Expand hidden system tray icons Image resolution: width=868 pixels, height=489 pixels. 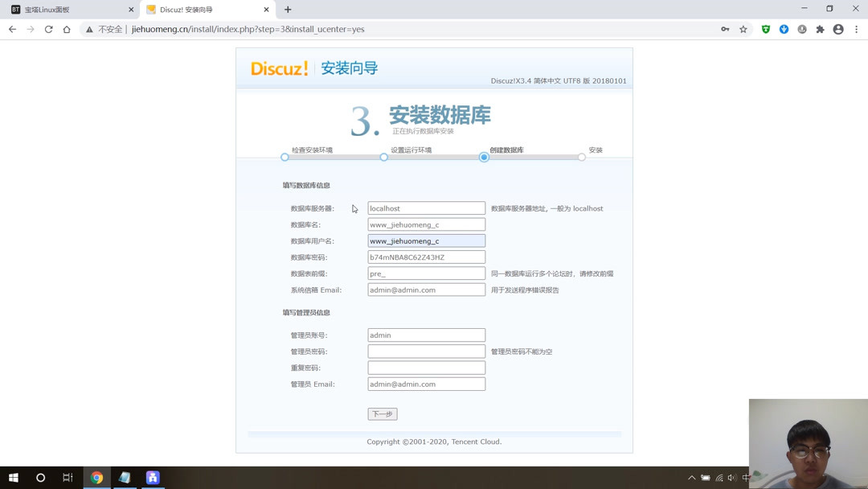coord(692,477)
